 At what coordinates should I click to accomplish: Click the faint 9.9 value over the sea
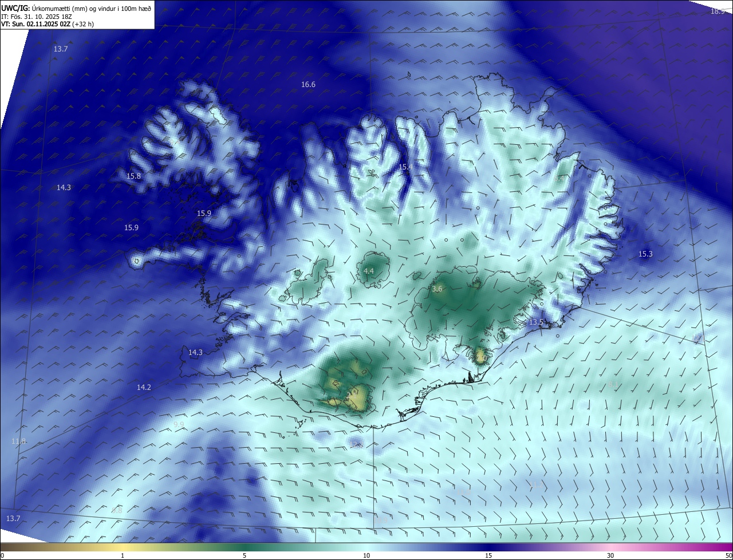click(179, 424)
